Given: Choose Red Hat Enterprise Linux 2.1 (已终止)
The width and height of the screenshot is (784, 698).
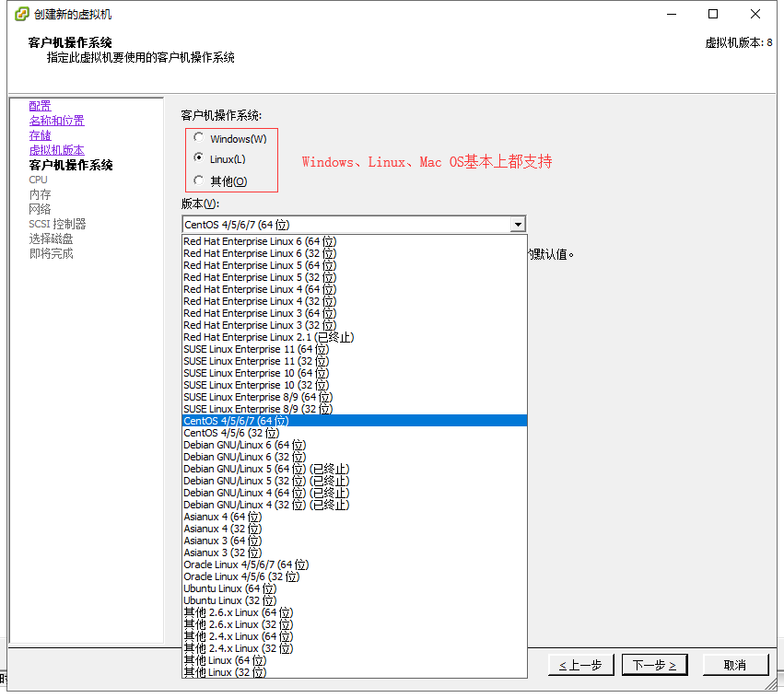Looking at the screenshot, I should [x=355, y=337].
